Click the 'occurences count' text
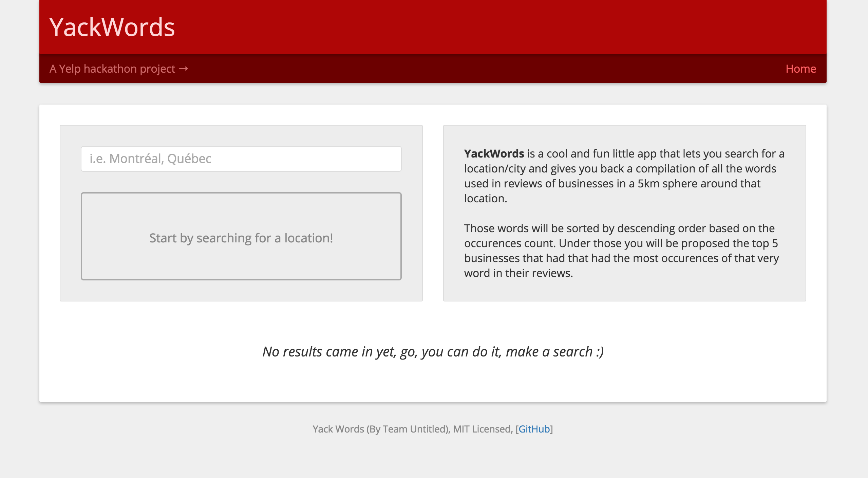868x478 pixels. (x=510, y=243)
